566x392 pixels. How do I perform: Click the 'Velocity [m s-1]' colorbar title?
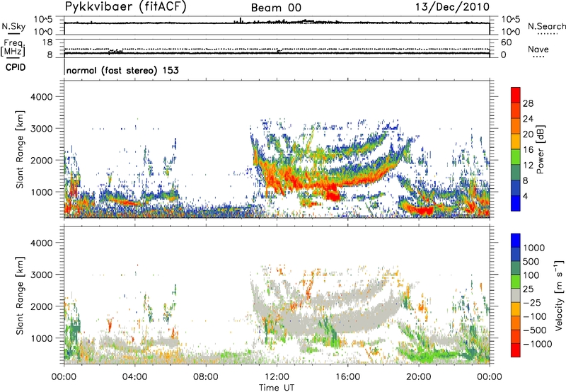tap(559, 295)
